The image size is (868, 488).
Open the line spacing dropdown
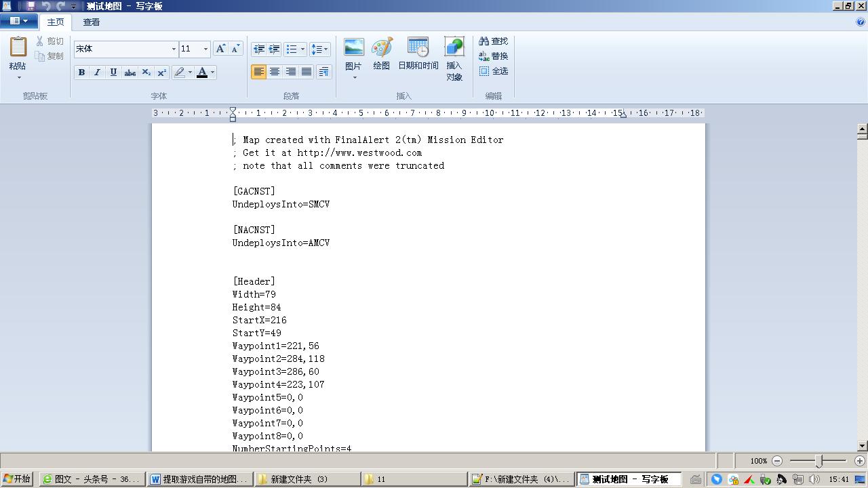pos(319,49)
